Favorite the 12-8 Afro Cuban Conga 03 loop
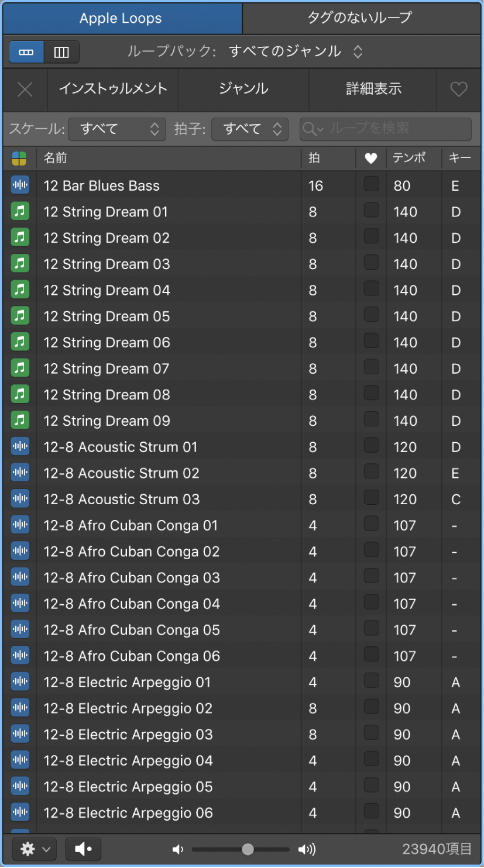Viewport: 484px width, 868px height. (x=371, y=577)
